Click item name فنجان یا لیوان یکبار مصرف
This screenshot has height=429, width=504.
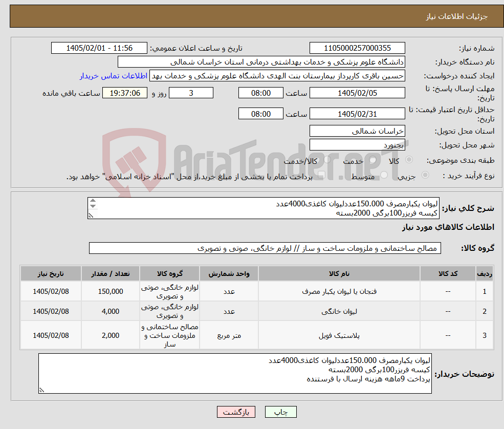coord(339,291)
